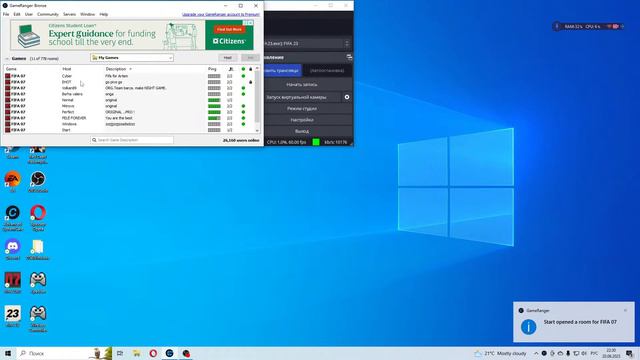
Task: Click the games list scroll-down arrow
Action: click(257, 130)
